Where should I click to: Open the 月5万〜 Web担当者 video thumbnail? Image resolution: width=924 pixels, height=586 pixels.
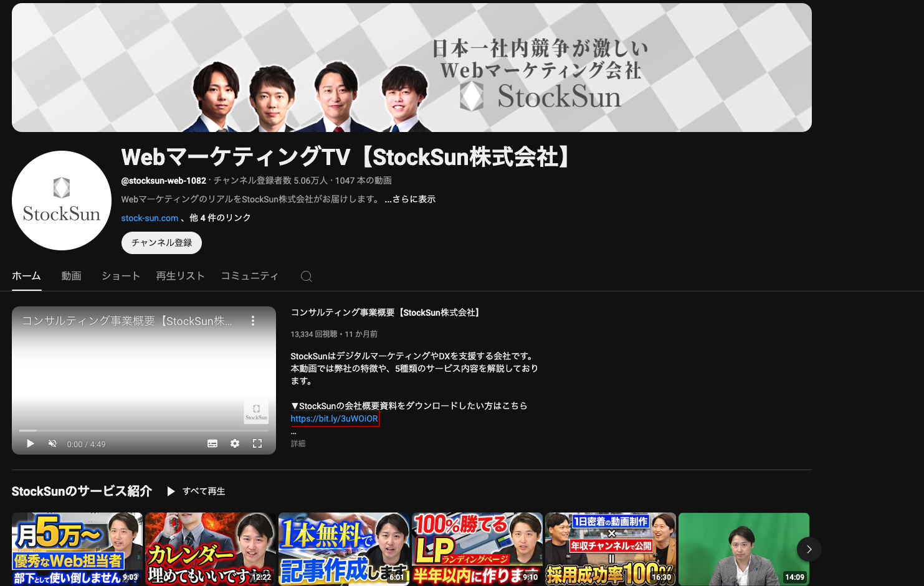(77, 549)
